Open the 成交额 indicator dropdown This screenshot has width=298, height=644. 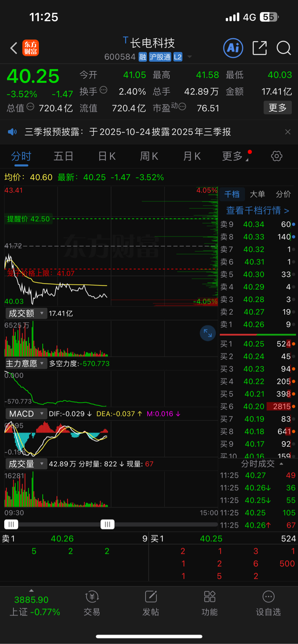click(x=26, y=313)
